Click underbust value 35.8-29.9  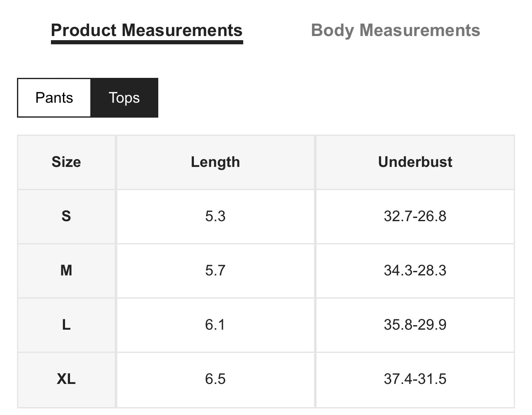pyautogui.click(x=415, y=325)
